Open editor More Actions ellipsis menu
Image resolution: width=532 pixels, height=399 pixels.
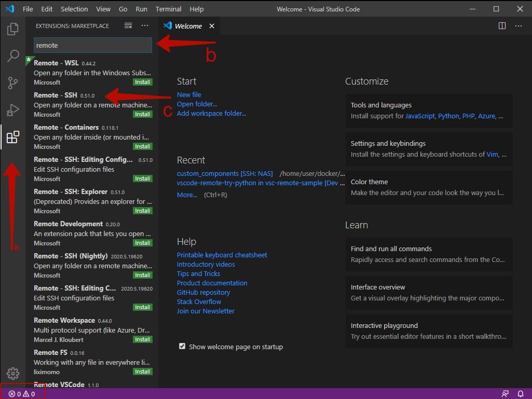pos(519,26)
